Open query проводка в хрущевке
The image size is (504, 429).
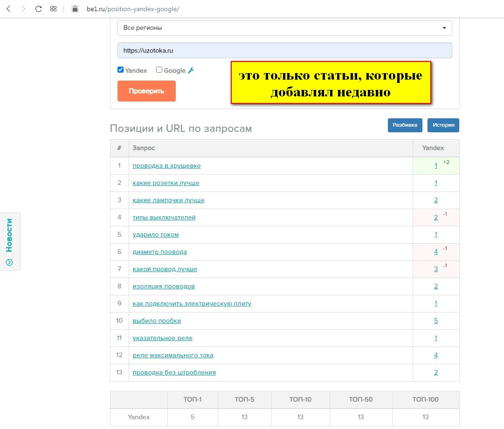click(x=166, y=166)
